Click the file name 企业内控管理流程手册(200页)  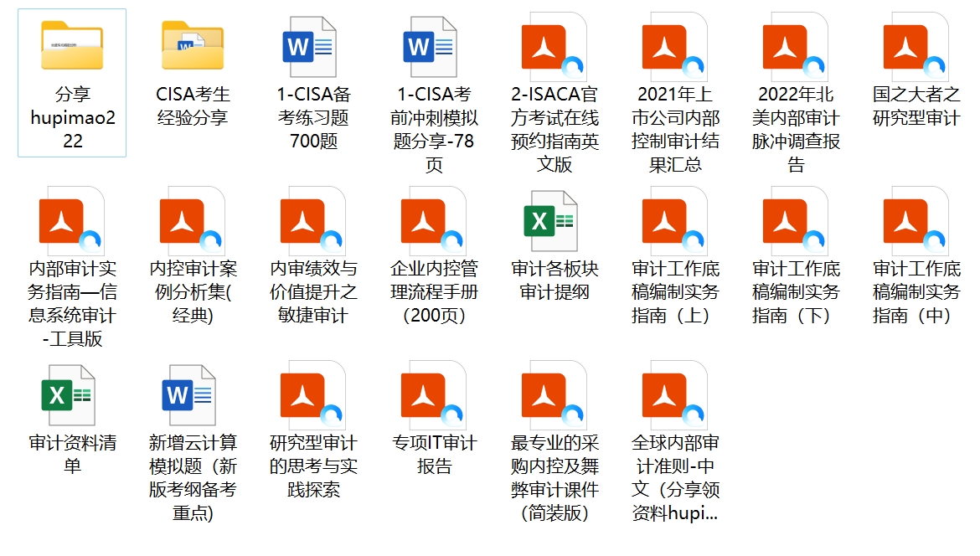(435, 291)
